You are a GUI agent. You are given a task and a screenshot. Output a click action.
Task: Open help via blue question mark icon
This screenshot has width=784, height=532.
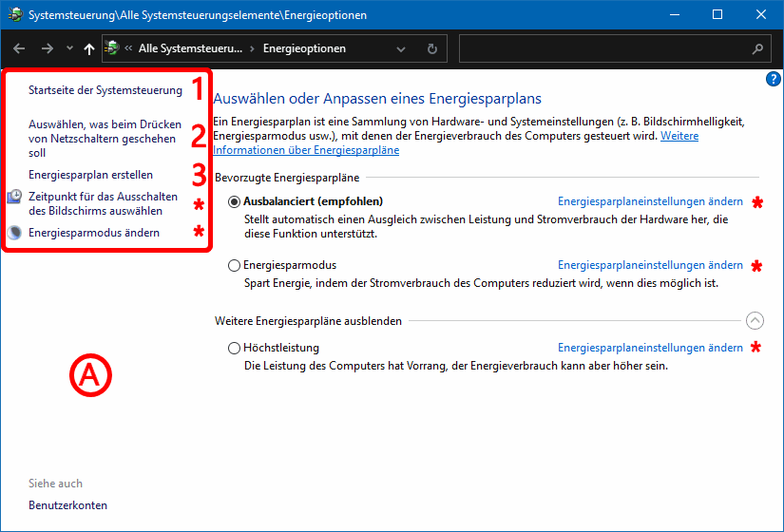click(x=773, y=80)
